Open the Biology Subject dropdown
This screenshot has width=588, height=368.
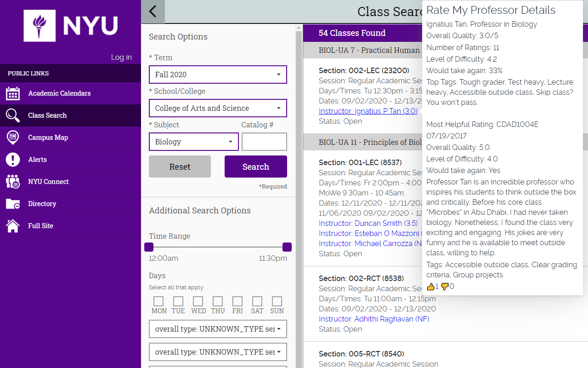tap(194, 142)
